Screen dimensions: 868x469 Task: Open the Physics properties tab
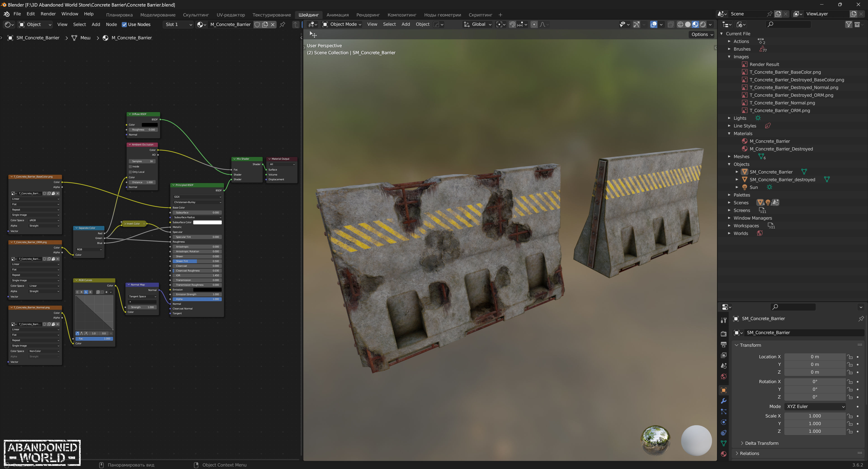(x=723, y=422)
